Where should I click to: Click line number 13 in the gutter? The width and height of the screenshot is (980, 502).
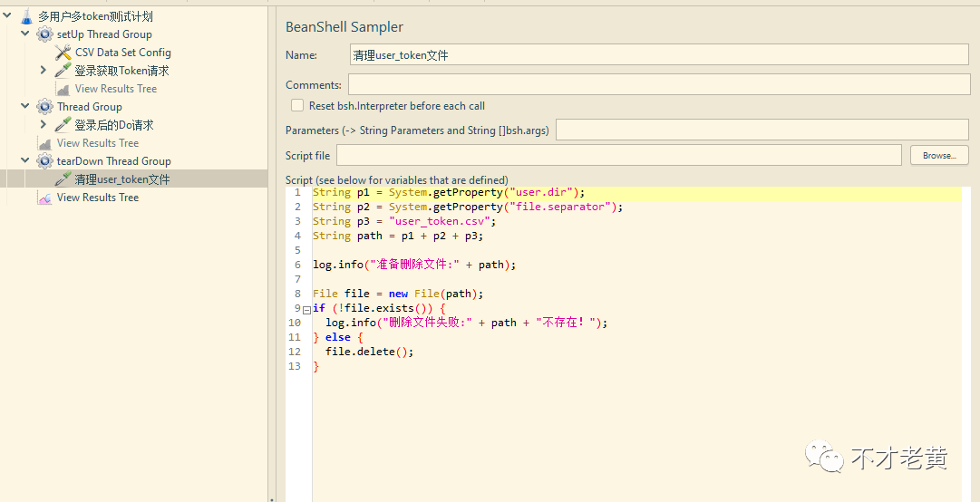click(x=295, y=366)
